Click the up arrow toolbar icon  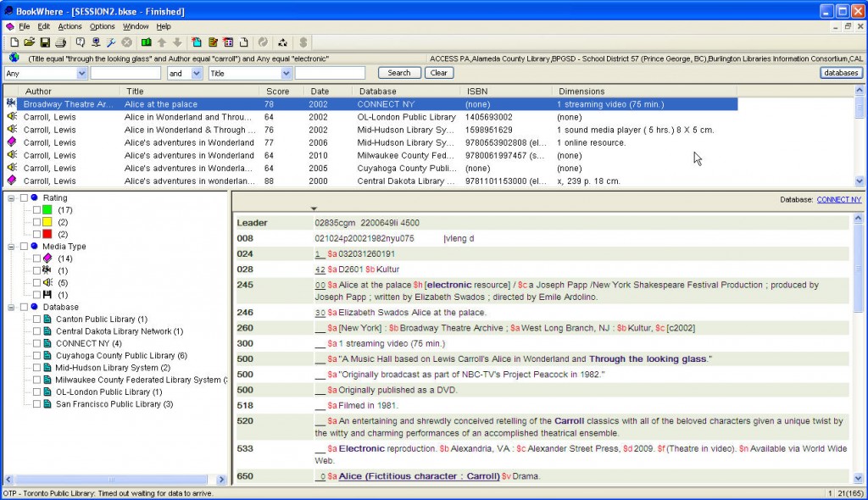click(x=162, y=42)
